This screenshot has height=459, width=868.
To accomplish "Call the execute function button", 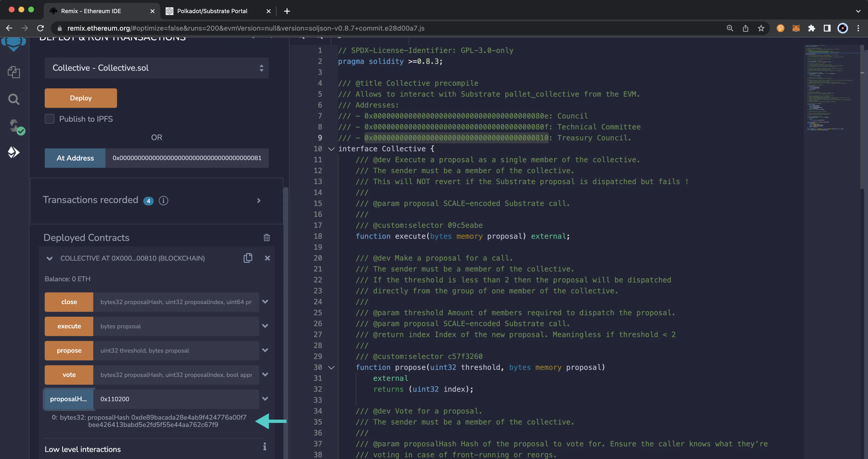I will pyautogui.click(x=69, y=326).
